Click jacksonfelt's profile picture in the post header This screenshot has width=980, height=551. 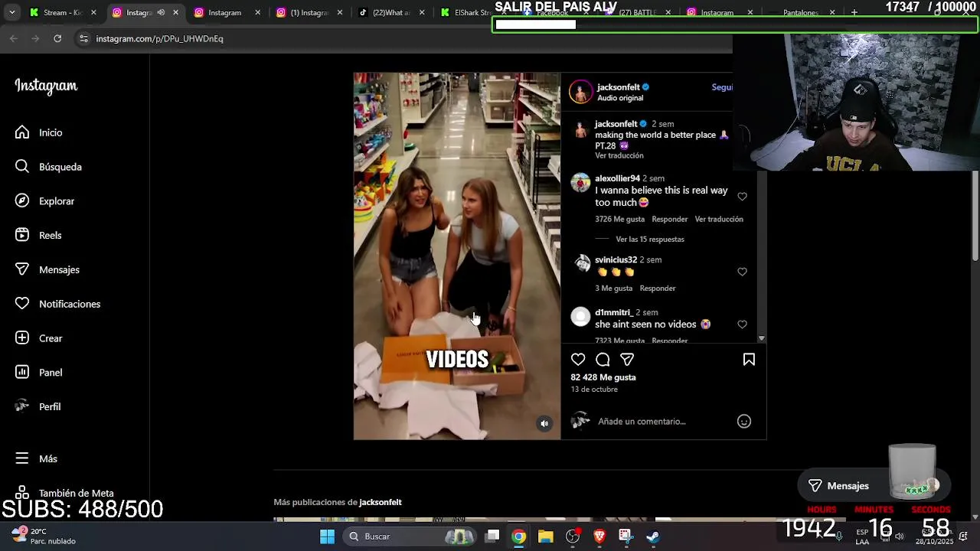[x=581, y=92]
